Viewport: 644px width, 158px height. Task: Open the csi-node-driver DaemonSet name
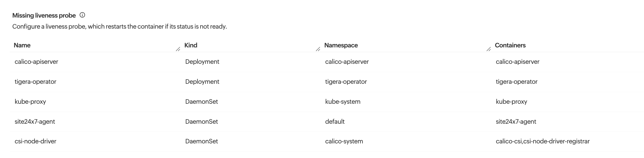pyautogui.click(x=35, y=141)
